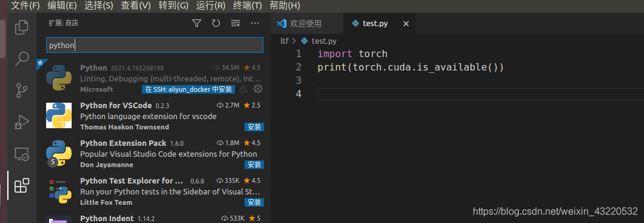Screen dimensions: 644x223
Task: Click Little Fox Team publisher name
Action: (x=106, y=202)
